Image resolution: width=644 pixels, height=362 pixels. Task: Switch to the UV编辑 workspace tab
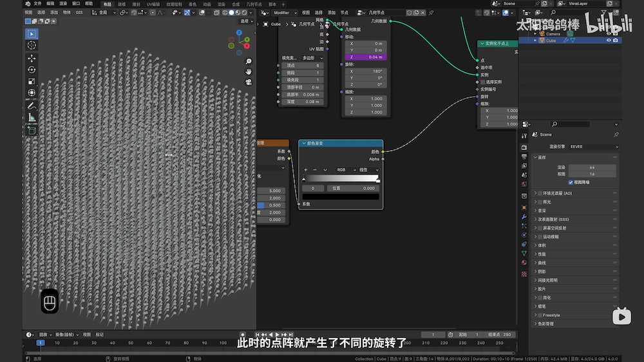[x=153, y=4]
